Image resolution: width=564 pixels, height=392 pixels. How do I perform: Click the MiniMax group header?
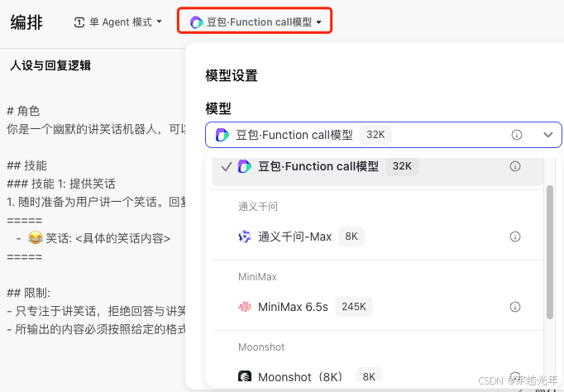[257, 277]
